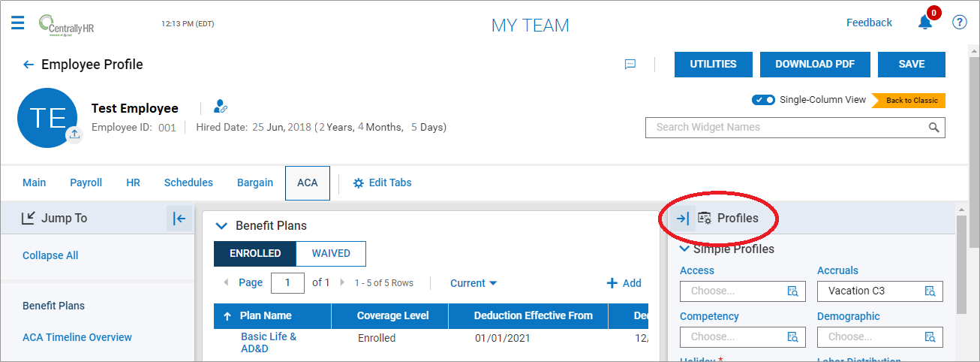980x362 pixels.
Task: Switch to the ACA tab
Action: 308,183
